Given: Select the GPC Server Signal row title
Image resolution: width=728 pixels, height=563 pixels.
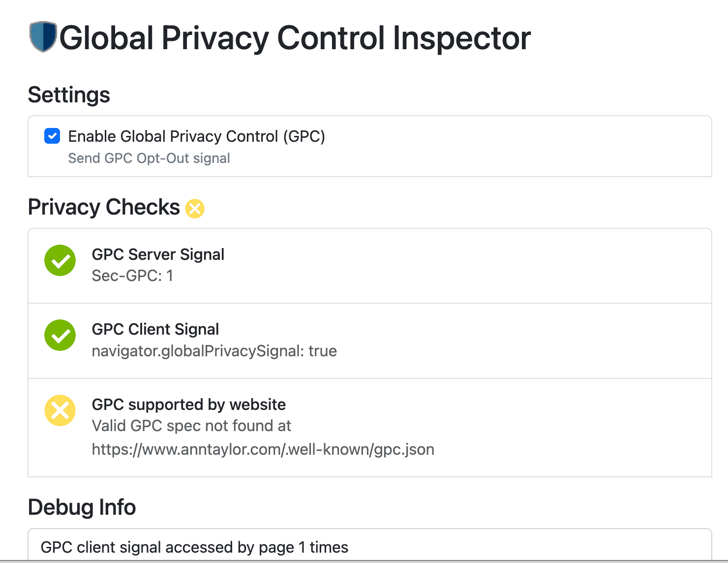Looking at the screenshot, I should (158, 254).
